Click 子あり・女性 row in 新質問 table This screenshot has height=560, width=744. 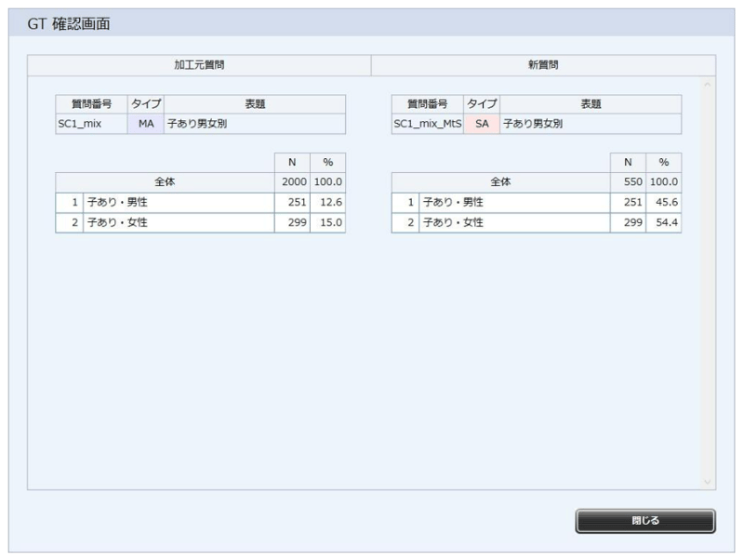pos(514,222)
